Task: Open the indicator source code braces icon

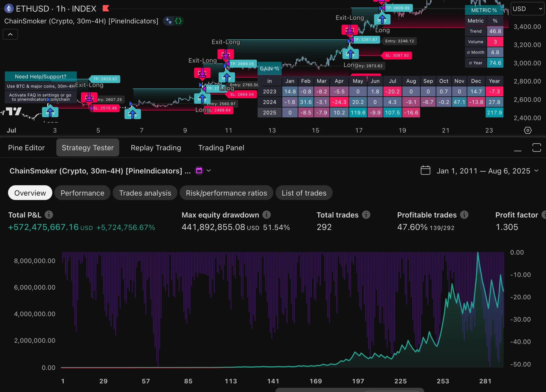Action: coord(178,21)
